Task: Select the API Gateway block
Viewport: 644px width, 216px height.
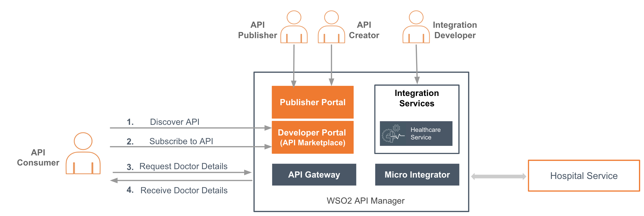Action: [314, 175]
